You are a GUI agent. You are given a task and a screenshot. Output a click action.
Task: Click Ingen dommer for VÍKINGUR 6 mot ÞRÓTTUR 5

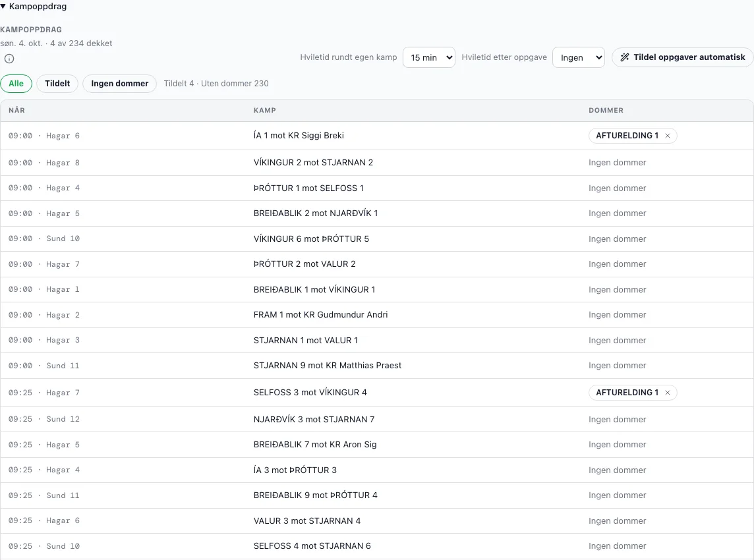coord(618,239)
